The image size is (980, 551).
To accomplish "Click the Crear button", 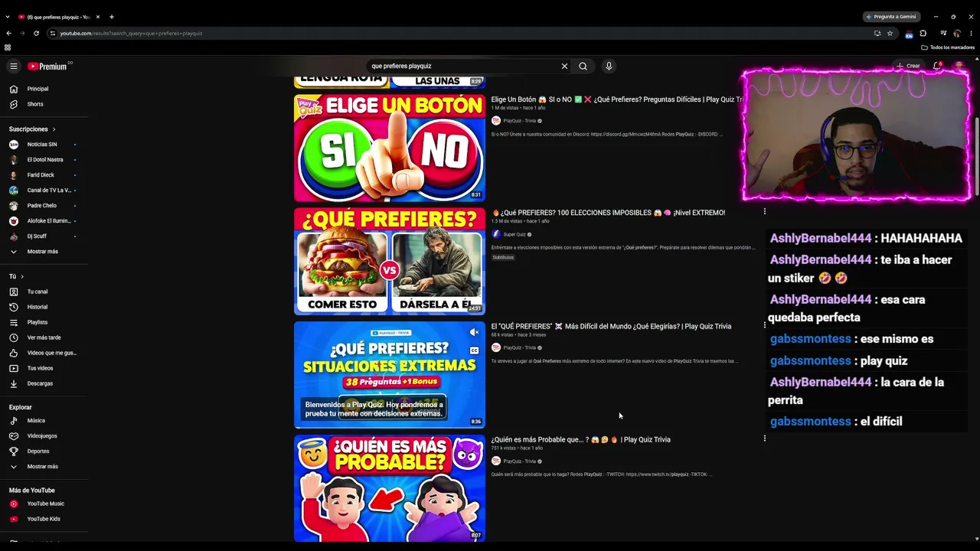I will pos(908,67).
